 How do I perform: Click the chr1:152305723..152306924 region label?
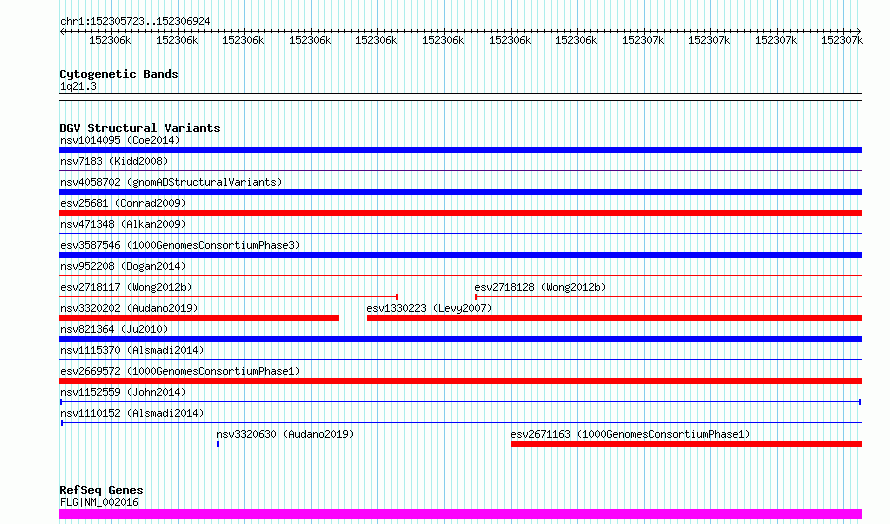coord(135,21)
